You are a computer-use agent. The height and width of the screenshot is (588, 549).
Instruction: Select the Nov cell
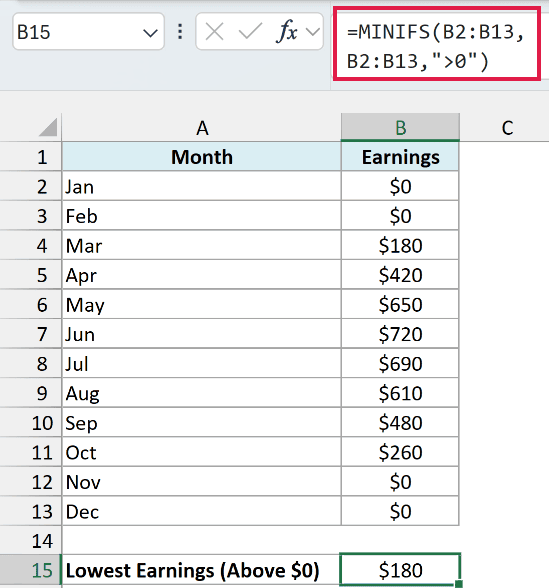coord(202,482)
